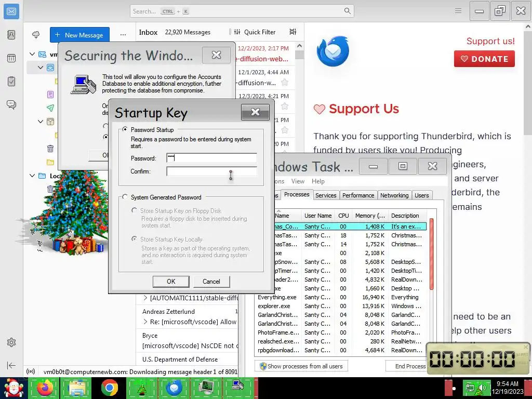Switch to Processes tab in Task Manager
This screenshot has height=399, width=532.
click(x=297, y=194)
